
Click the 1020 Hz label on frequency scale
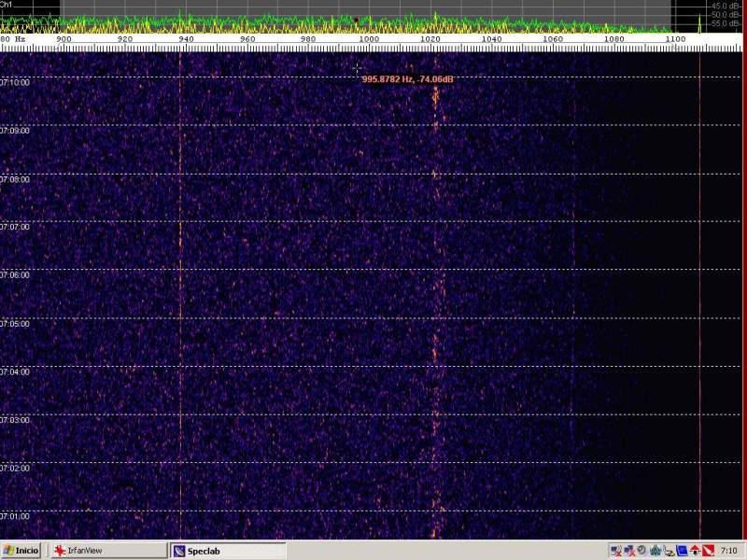point(430,39)
